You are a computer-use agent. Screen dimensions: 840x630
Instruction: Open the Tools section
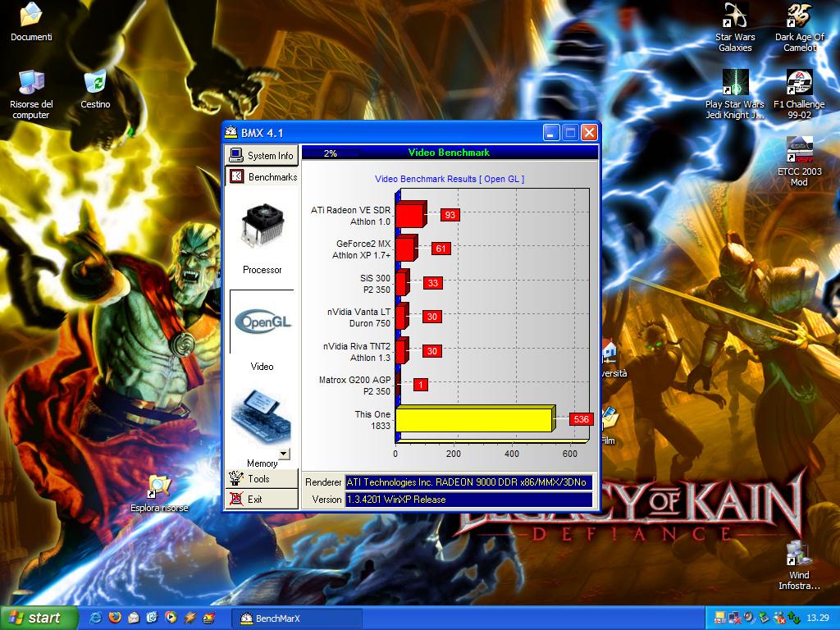coord(262,478)
